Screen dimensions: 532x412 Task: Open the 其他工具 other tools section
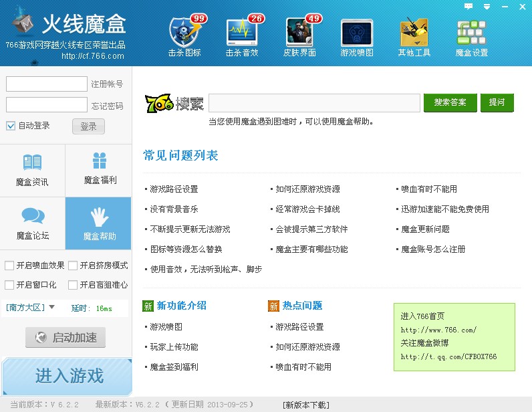point(414,37)
